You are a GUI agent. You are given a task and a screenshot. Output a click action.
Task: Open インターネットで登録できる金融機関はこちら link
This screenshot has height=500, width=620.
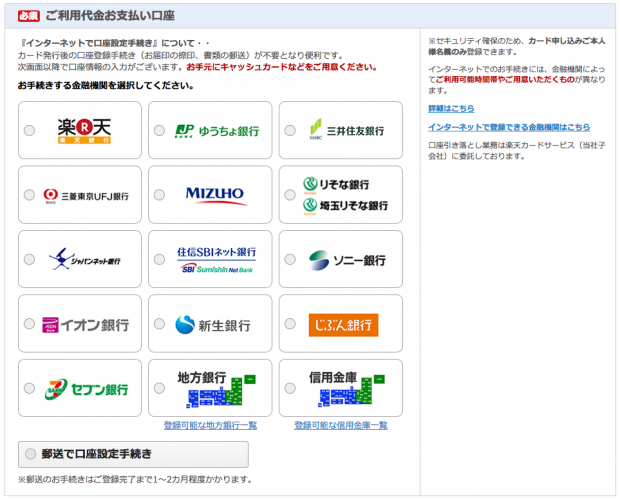click(509, 127)
